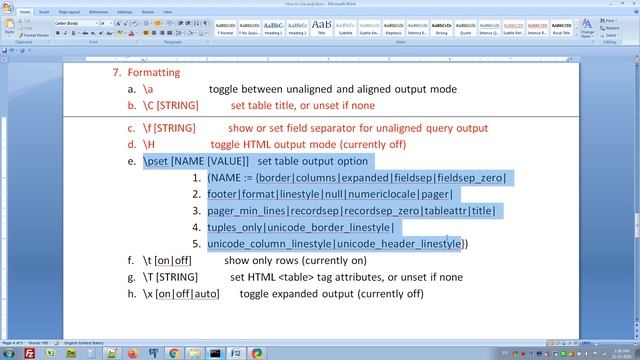Toggle Italic formatting
The image size is (640, 360).
(x=65, y=33)
